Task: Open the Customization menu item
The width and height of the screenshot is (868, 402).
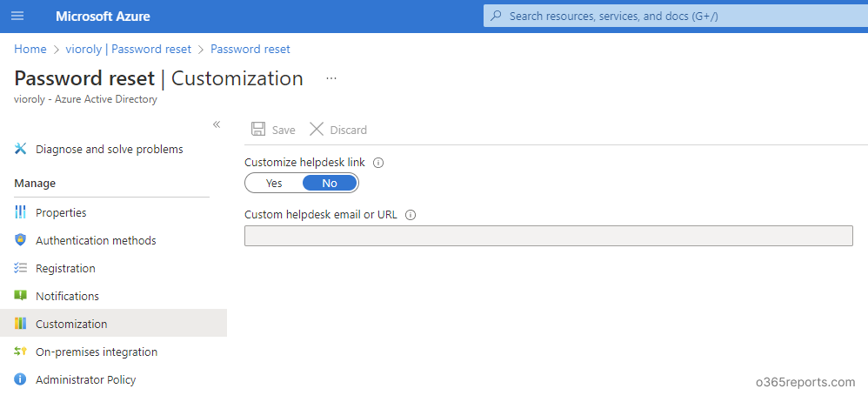Action: tap(71, 324)
